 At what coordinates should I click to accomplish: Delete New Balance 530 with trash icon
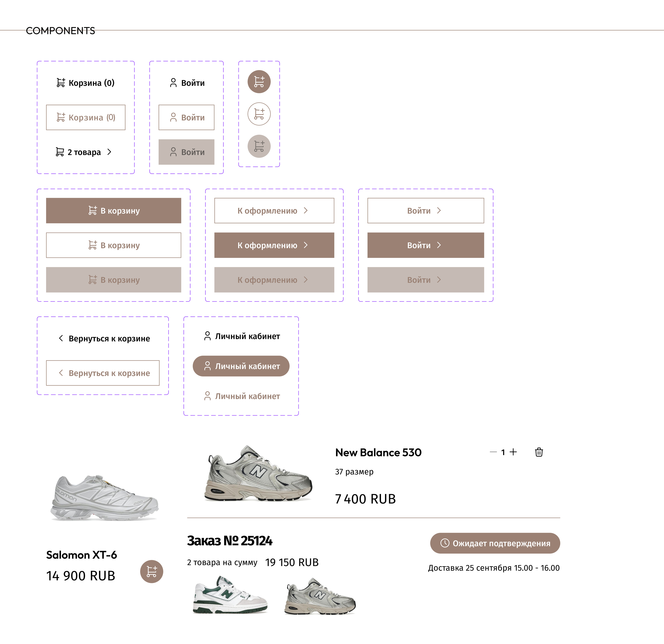point(539,452)
